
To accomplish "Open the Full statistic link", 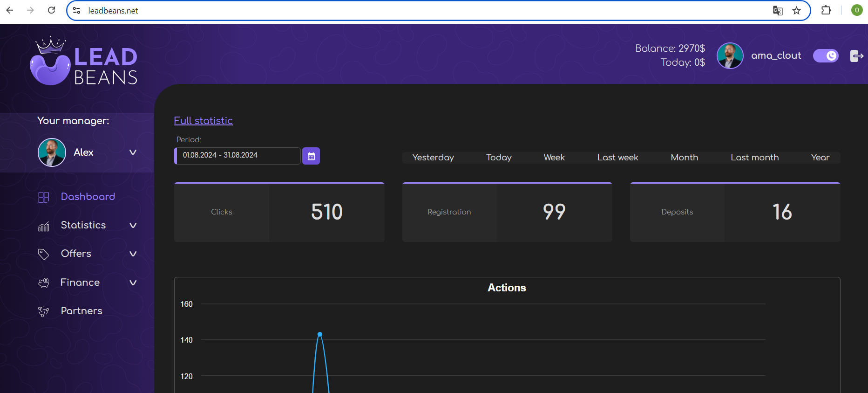I will 203,121.
